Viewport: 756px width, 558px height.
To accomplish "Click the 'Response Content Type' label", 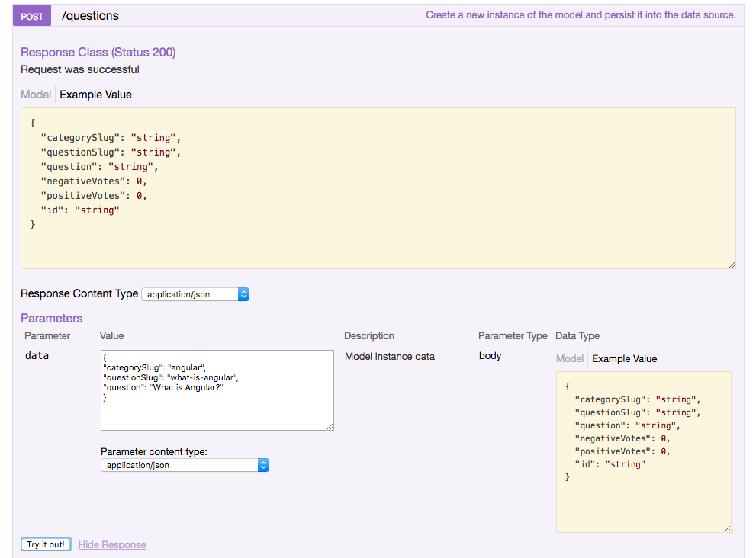I will pyautogui.click(x=79, y=293).
